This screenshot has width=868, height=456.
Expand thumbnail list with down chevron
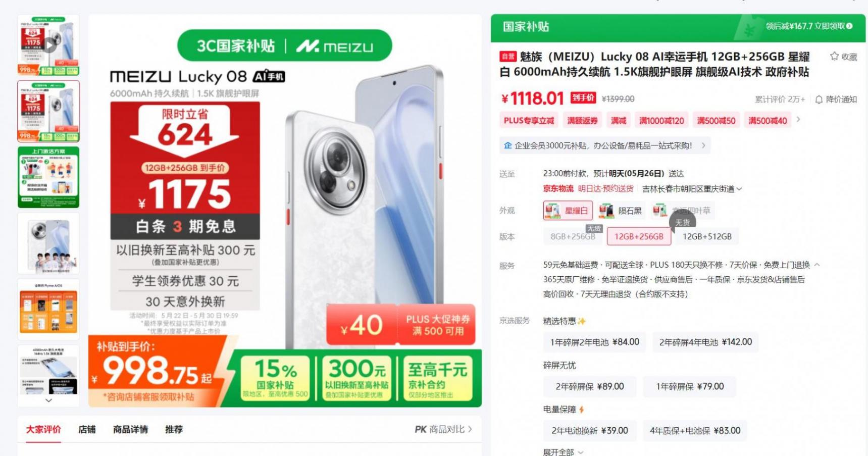48,400
